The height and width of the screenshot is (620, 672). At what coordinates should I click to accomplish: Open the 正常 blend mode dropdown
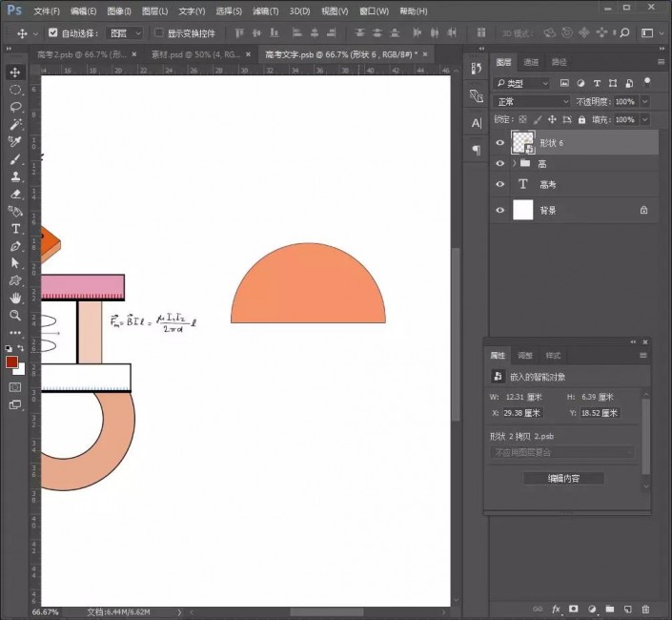(532, 102)
